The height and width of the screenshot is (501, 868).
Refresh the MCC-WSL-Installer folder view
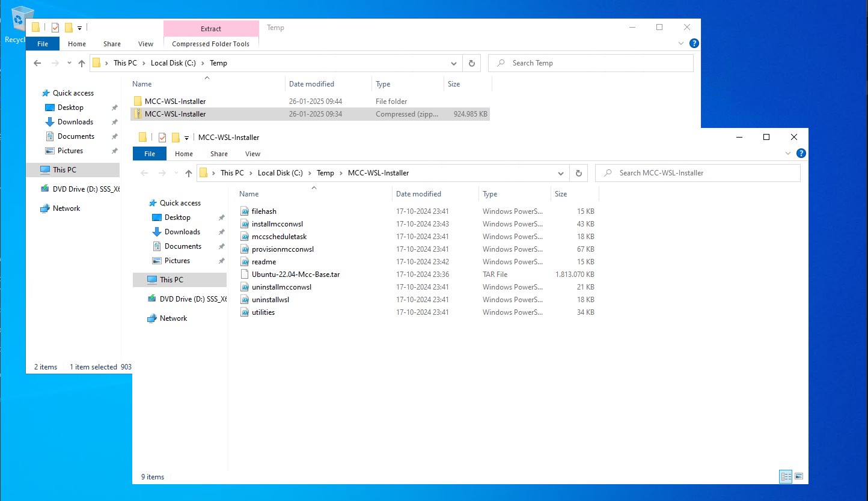tap(578, 173)
